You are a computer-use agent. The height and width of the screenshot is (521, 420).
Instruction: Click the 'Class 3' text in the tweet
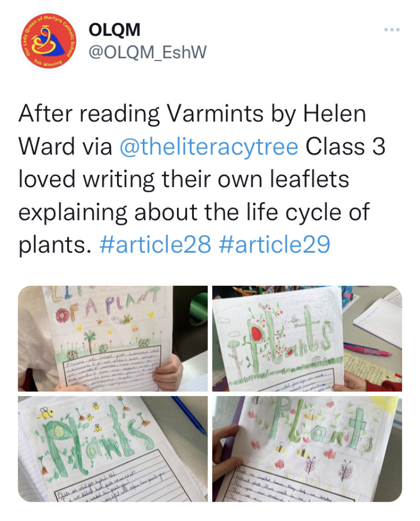(x=345, y=147)
